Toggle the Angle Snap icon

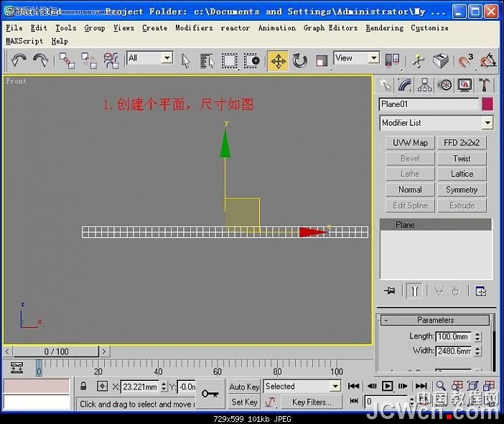[487, 60]
